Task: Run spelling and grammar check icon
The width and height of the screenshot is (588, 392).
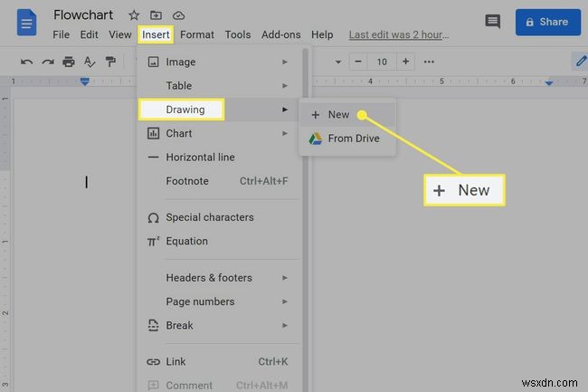Action: click(90, 62)
